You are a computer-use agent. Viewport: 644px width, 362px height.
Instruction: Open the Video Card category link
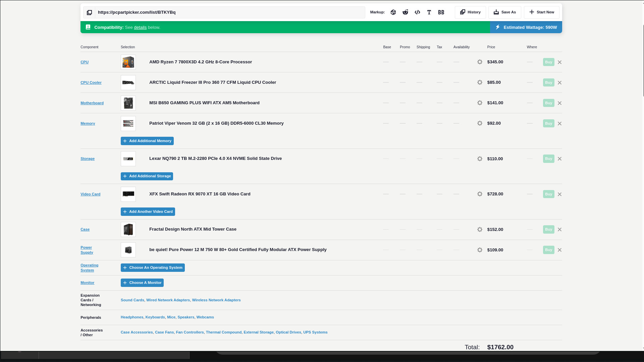tap(90, 194)
